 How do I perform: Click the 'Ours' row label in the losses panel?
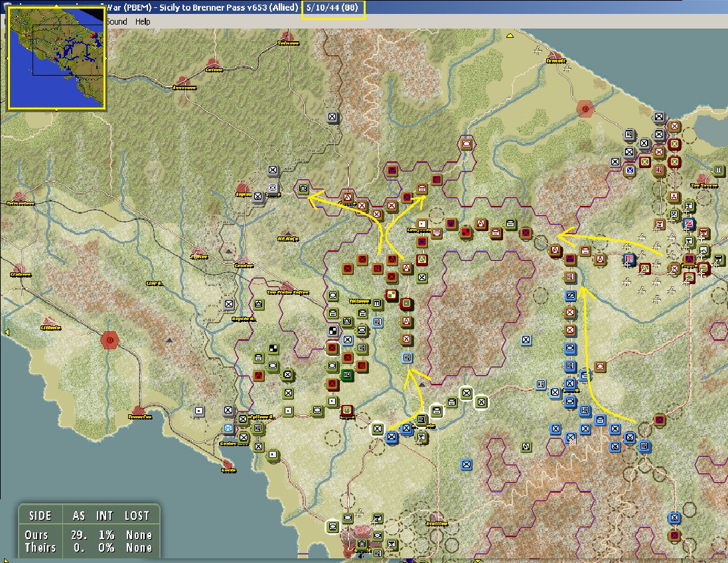tap(36, 534)
